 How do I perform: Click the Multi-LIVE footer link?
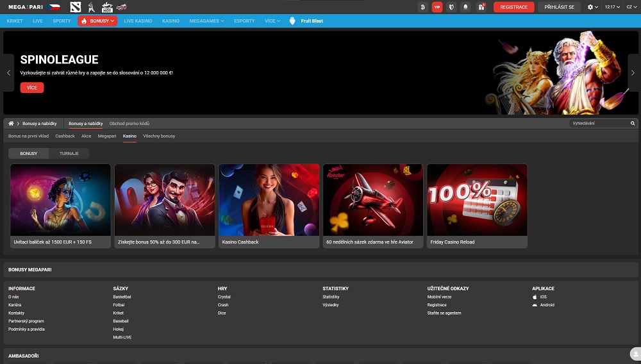[x=122, y=338]
